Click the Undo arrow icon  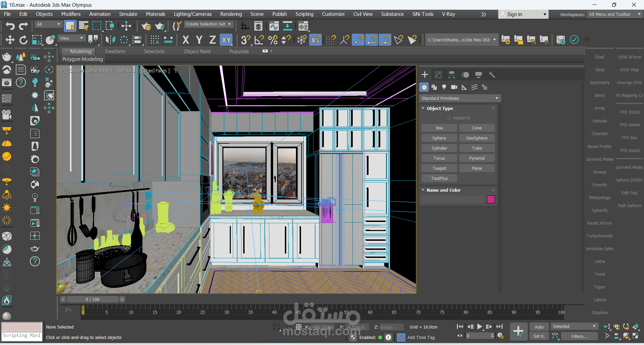coord(10,26)
